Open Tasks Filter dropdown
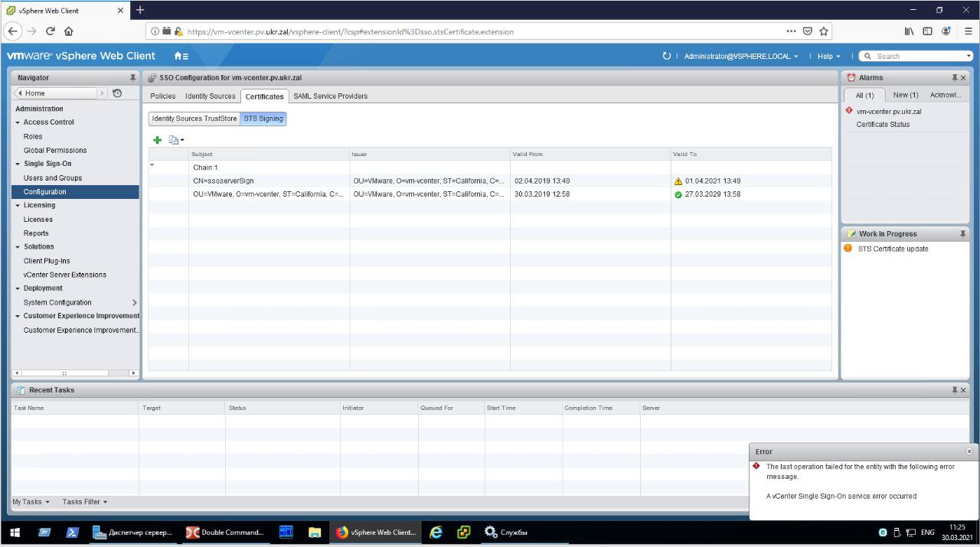The width and height of the screenshot is (980, 547). (85, 502)
